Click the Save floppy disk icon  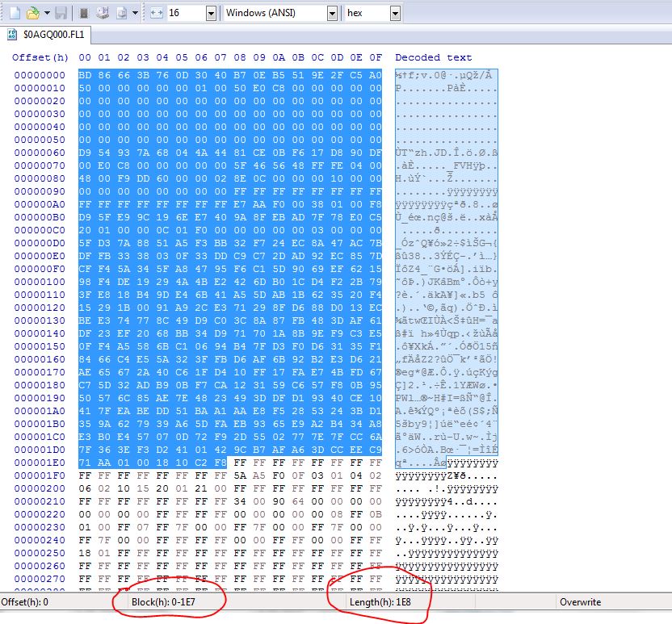(61, 13)
